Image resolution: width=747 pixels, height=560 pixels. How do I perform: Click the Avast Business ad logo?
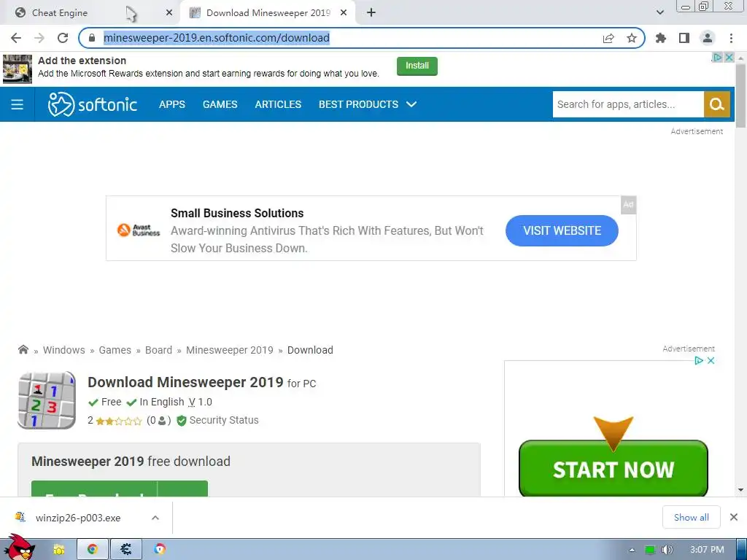pos(139,230)
